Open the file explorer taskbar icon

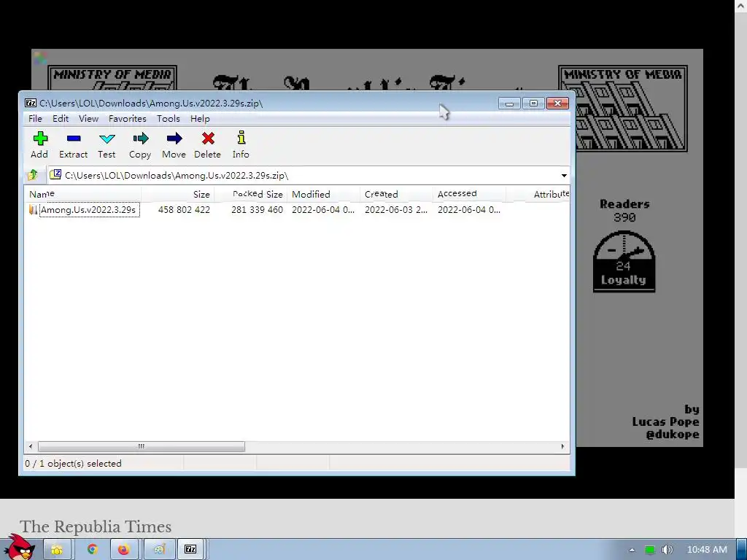(x=57, y=550)
